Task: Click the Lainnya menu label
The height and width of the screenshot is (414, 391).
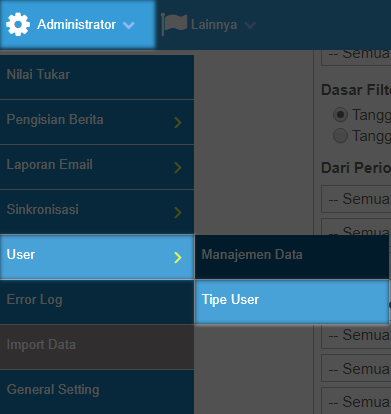Action: pyautogui.click(x=214, y=25)
